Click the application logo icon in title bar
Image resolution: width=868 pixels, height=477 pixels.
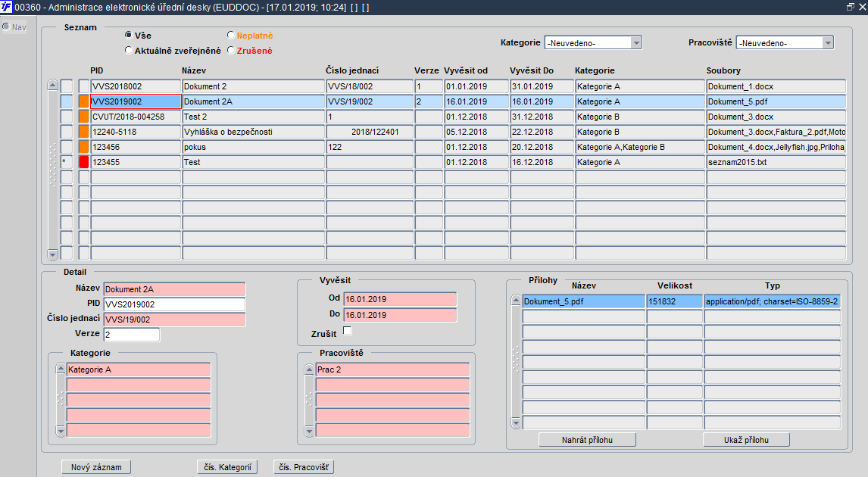(x=6, y=8)
